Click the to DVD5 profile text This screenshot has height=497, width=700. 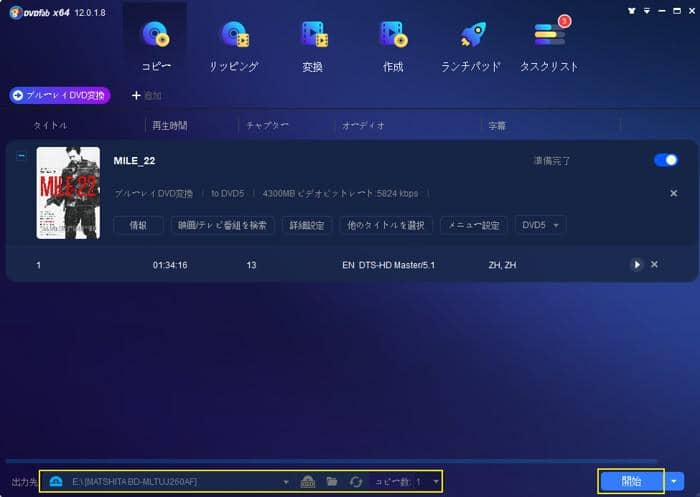228,194
